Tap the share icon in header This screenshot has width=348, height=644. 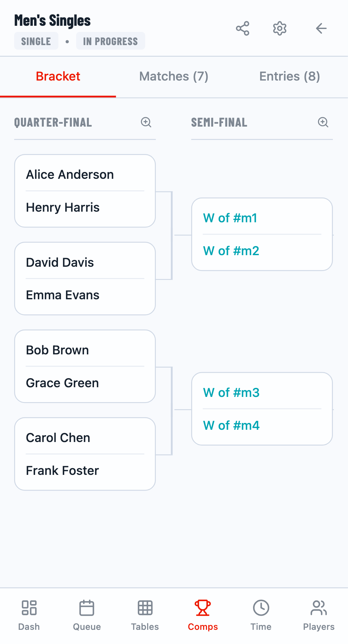pos(242,29)
